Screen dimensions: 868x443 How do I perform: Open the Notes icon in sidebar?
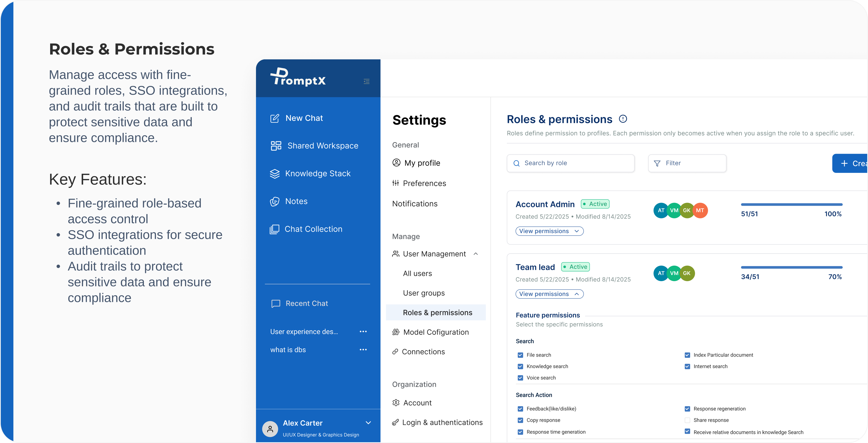275,202
